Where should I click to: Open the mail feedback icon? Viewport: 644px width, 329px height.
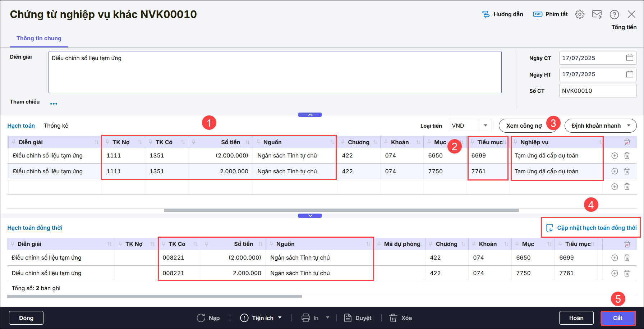click(597, 14)
